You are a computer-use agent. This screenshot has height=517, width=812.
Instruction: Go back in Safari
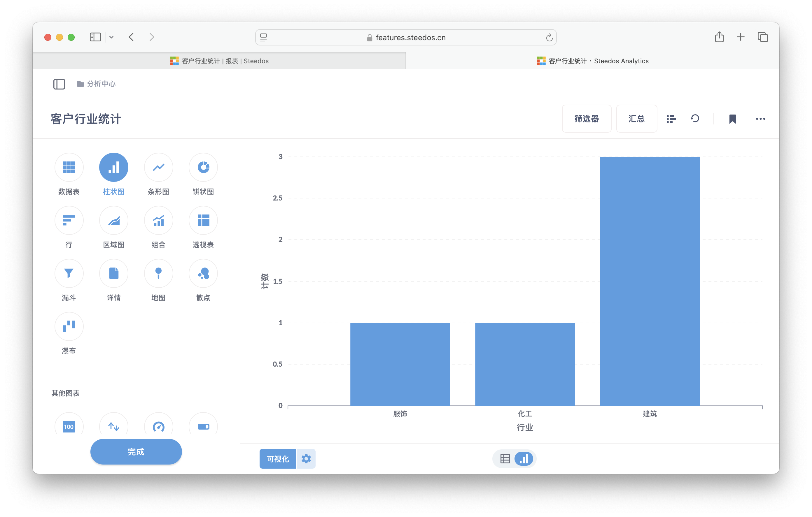point(131,37)
